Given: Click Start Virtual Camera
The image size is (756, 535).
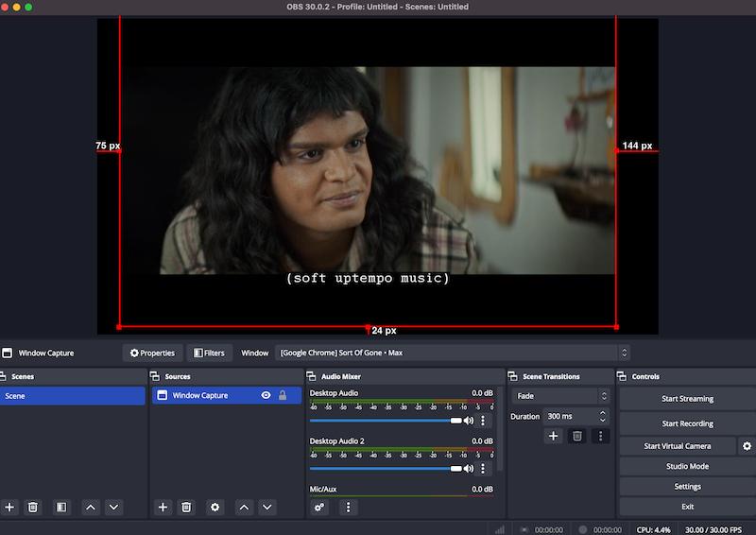Looking at the screenshot, I should point(678,446).
